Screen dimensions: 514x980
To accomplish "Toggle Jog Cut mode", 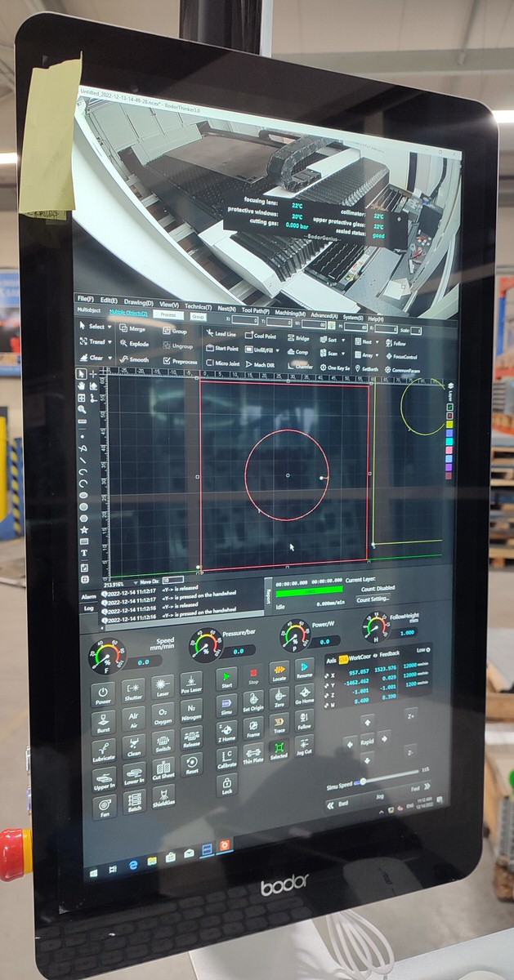I will pyautogui.click(x=304, y=746).
